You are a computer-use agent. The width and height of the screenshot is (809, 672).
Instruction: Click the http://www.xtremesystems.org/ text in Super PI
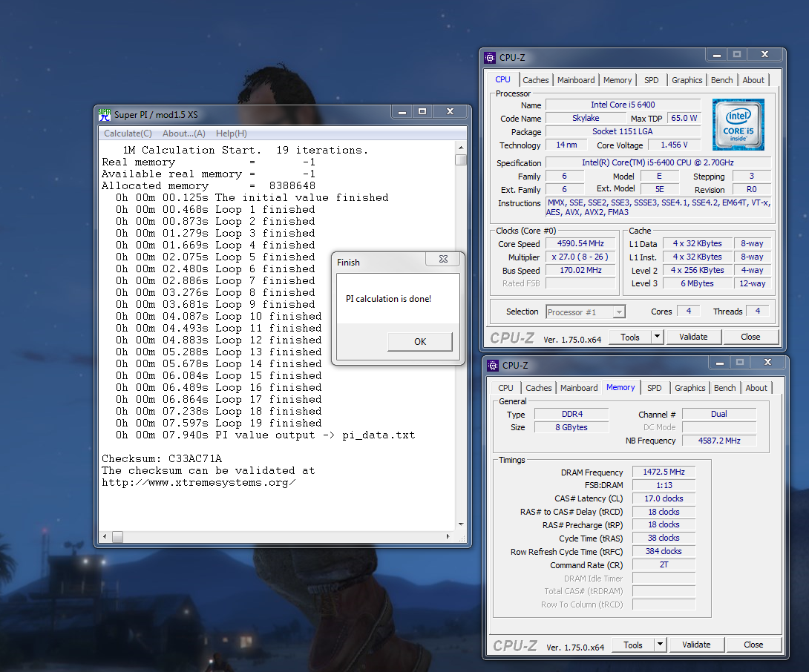(199, 483)
